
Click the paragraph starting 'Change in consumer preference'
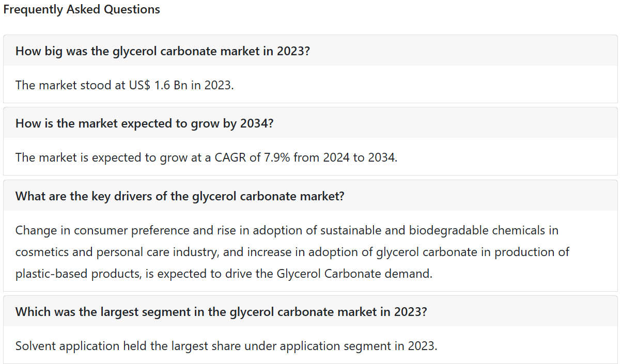[x=292, y=251]
